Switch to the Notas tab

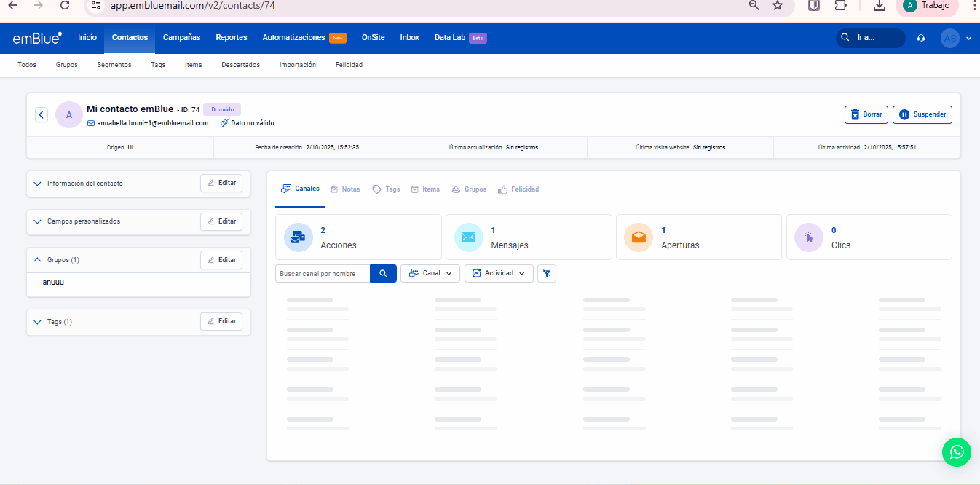click(345, 189)
